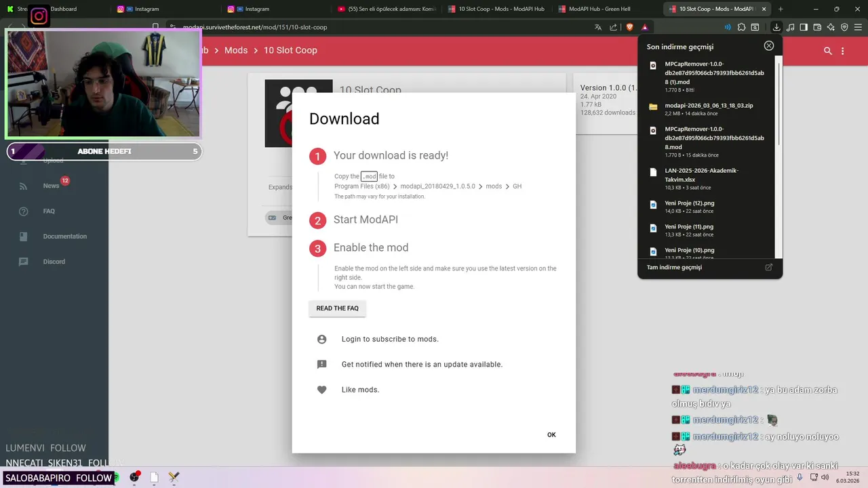Screen dimensions: 868x488
Task: Open Yeni Proje (10).png download entry
Action: pyautogui.click(x=709, y=251)
